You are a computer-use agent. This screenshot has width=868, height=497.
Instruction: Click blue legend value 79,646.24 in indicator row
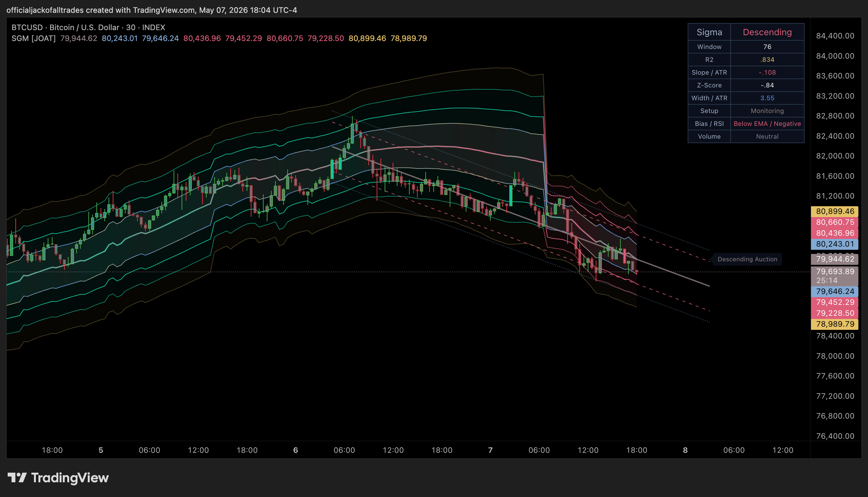point(160,38)
